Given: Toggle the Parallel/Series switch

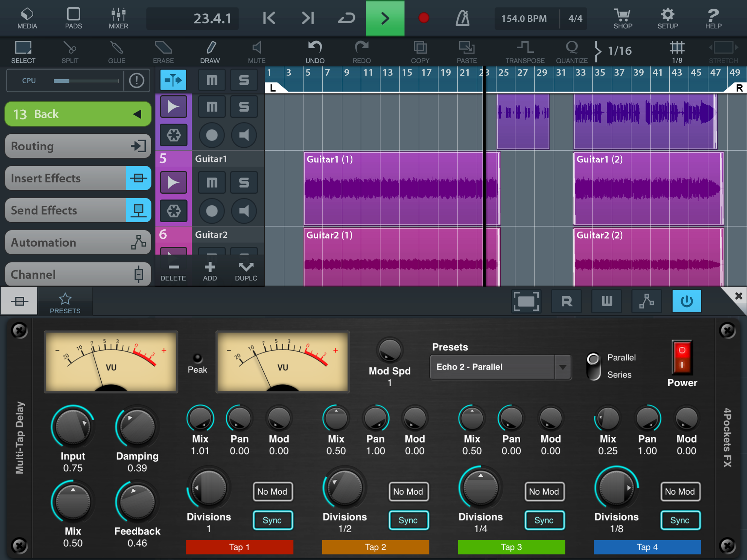Looking at the screenshot, I should [593, 366].
